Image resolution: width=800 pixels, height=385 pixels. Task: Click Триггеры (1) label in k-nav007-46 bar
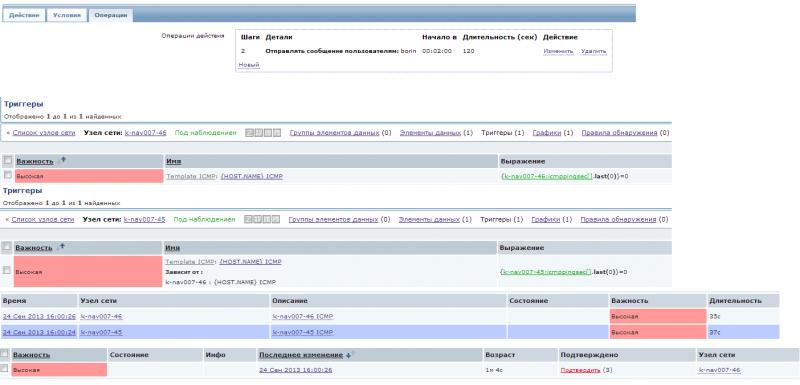(x=503, y=133)
